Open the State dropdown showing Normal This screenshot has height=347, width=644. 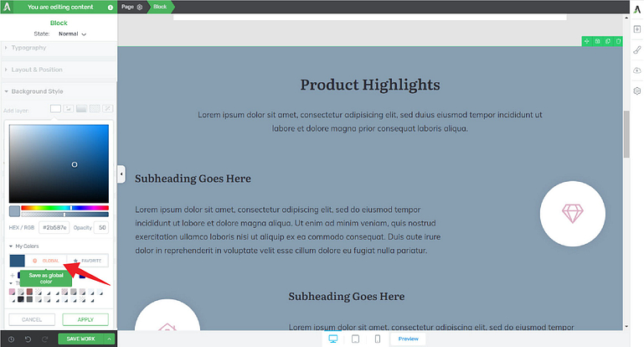(72, 34)
